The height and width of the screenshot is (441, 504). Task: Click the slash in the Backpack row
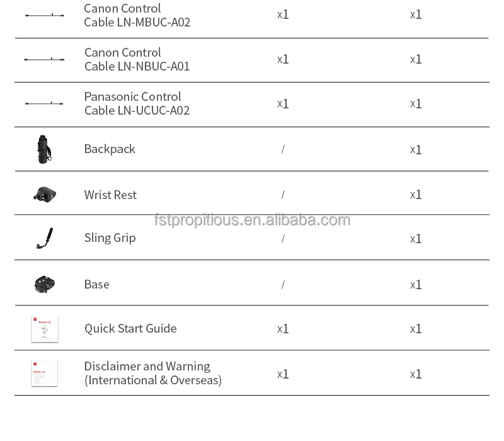pyautogui.click(x=283, y=149)
